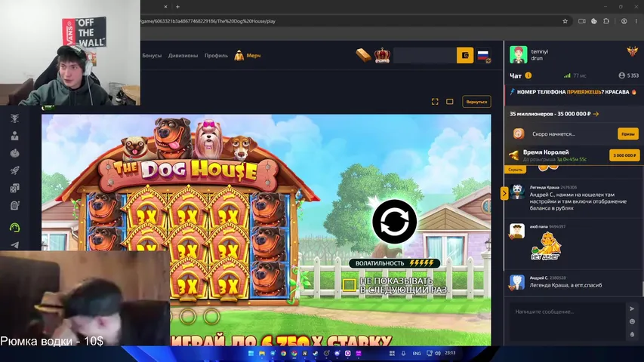Open the Мерч menu item

(x=248, y=55)
